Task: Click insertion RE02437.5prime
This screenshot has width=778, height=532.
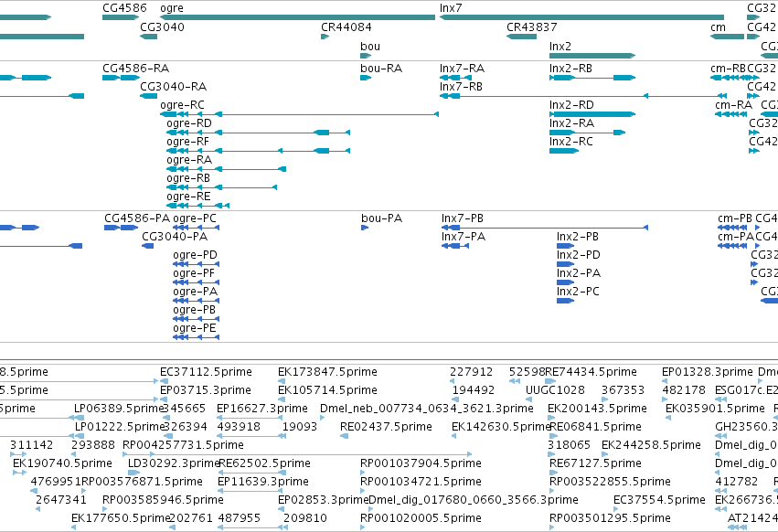Action: pos(344,436)
